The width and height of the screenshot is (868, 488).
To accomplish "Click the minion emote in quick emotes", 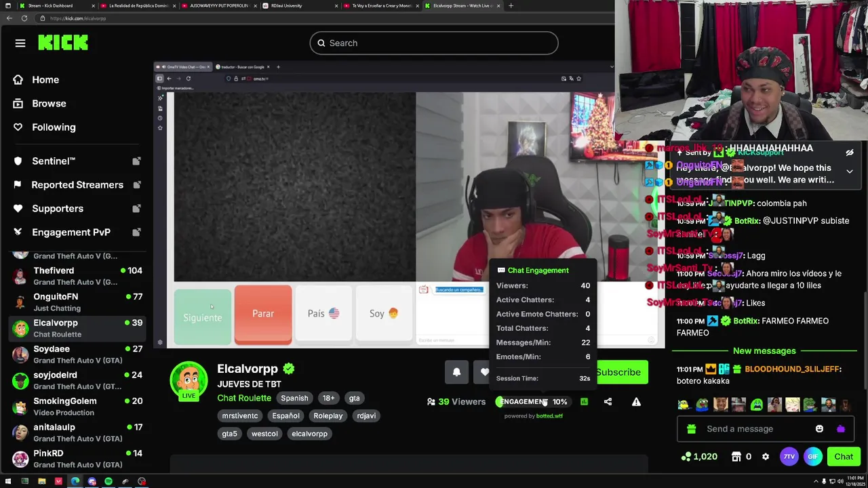I will (684, 405).
